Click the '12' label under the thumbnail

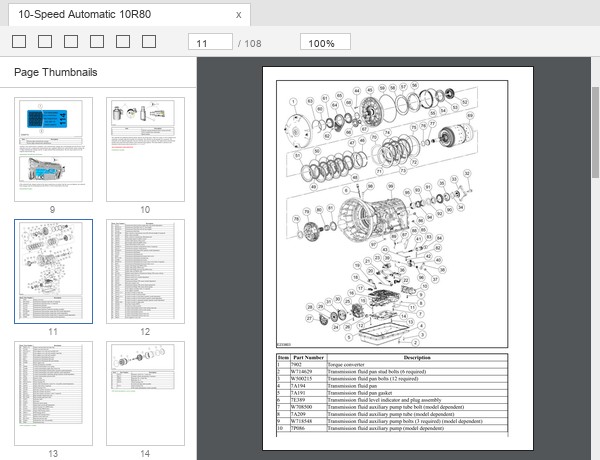(145, 332)
